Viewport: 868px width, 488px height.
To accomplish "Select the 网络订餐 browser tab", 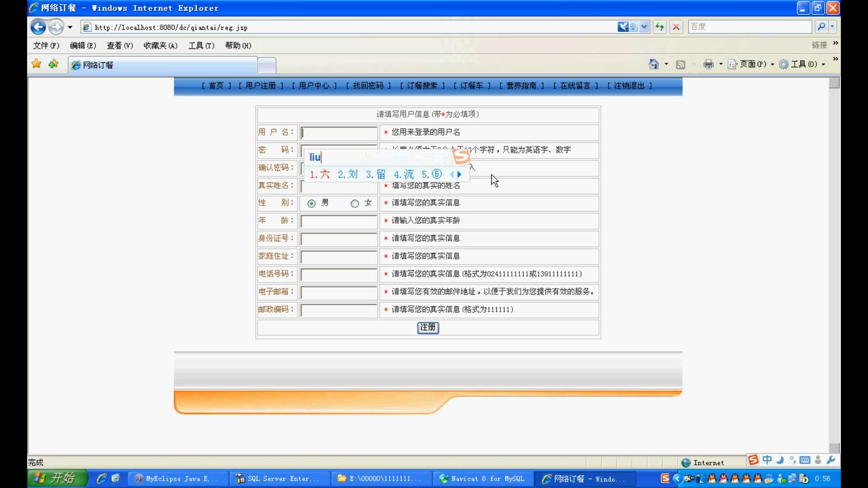I will pyautogui.click(x=163, y=66).
